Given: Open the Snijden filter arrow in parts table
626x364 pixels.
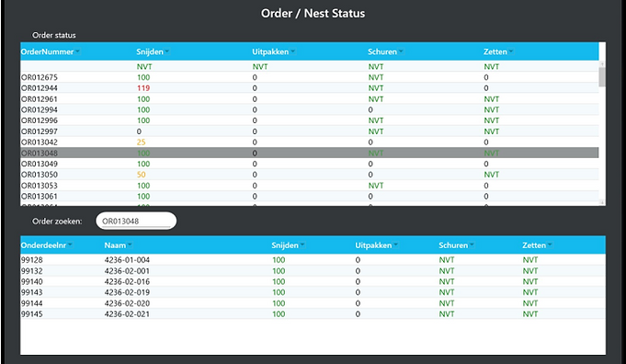Looking at the screenshot, I should pyautogui.click(x=302, y=245).
